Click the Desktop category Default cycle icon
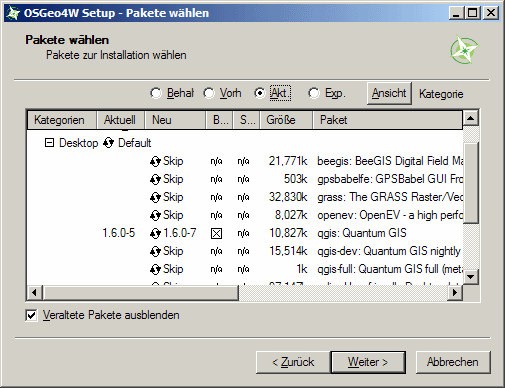The image size is (505, 388). click(108, 143)
